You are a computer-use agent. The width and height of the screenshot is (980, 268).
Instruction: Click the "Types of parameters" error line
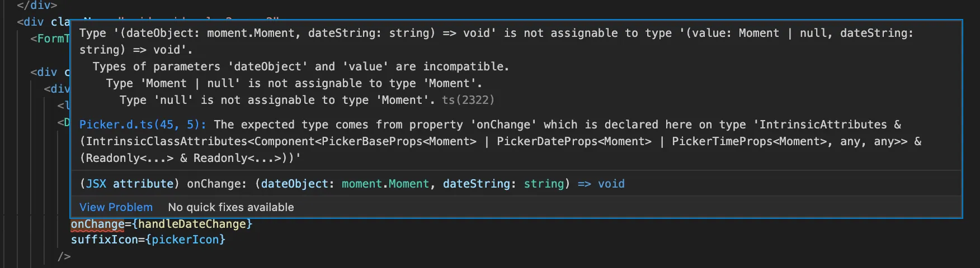pyautogui.click(x=300, y=66)
